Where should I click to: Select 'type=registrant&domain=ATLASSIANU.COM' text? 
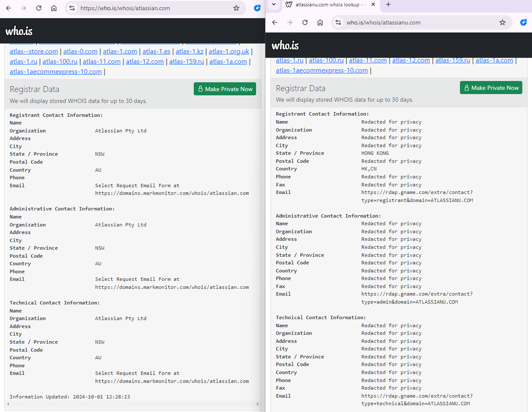pos(417,200)
